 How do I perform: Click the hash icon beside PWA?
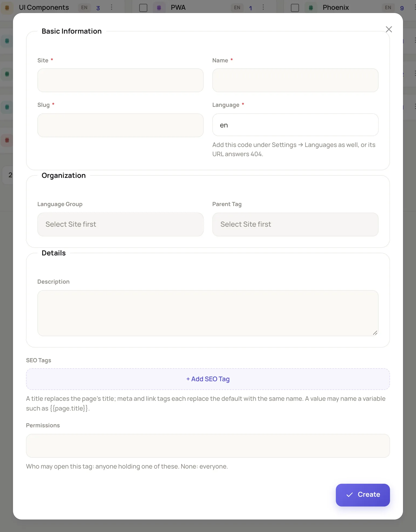(159, 8)
